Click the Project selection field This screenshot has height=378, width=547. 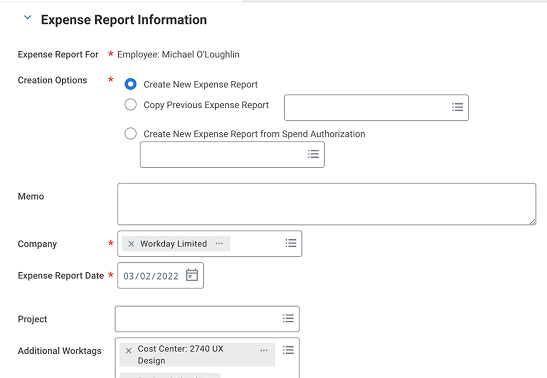[x=207, y=319]
